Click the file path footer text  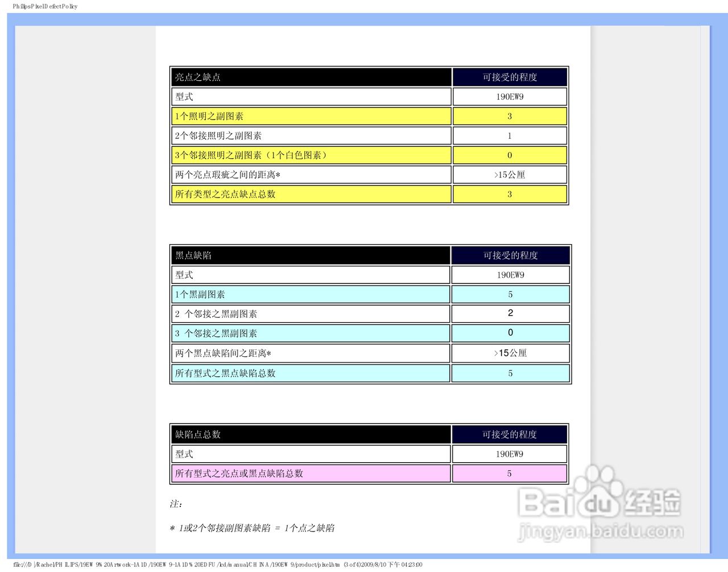click(x=217, y=565)
